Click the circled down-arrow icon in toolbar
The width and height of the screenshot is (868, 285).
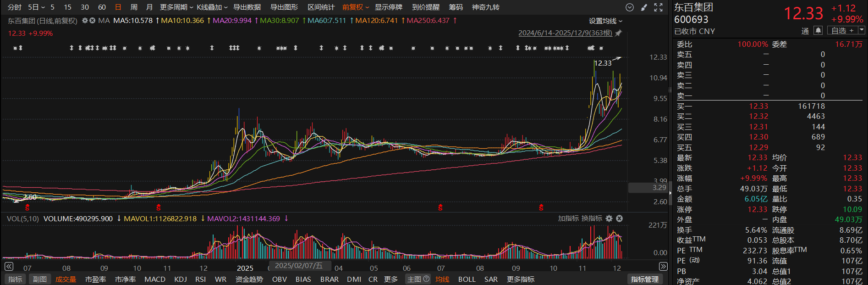[630, 7]
